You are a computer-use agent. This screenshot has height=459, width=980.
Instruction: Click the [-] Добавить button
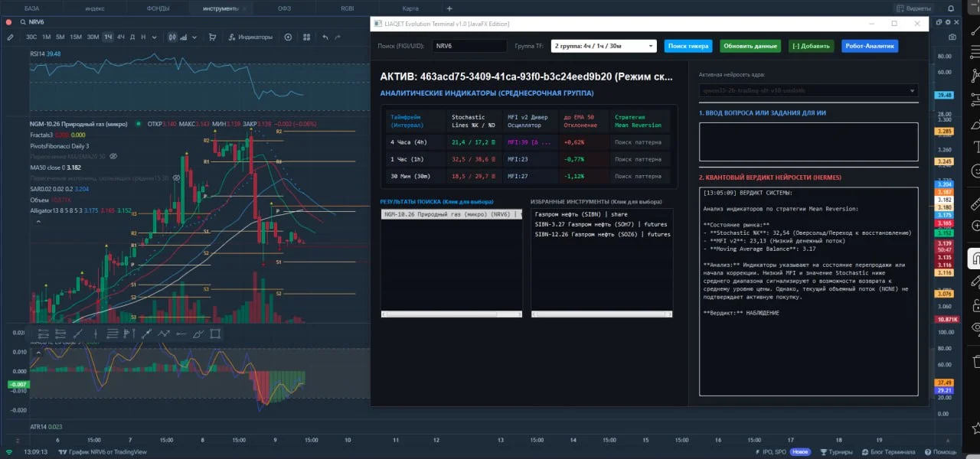(811, 46)
